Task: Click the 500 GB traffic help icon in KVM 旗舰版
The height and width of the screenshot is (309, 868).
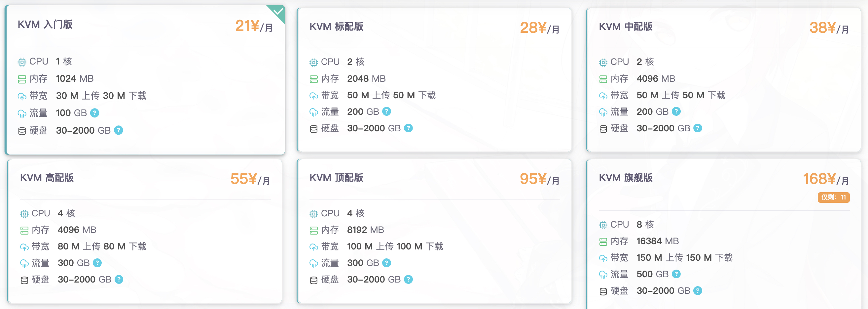Action: (x=676, y=274)
